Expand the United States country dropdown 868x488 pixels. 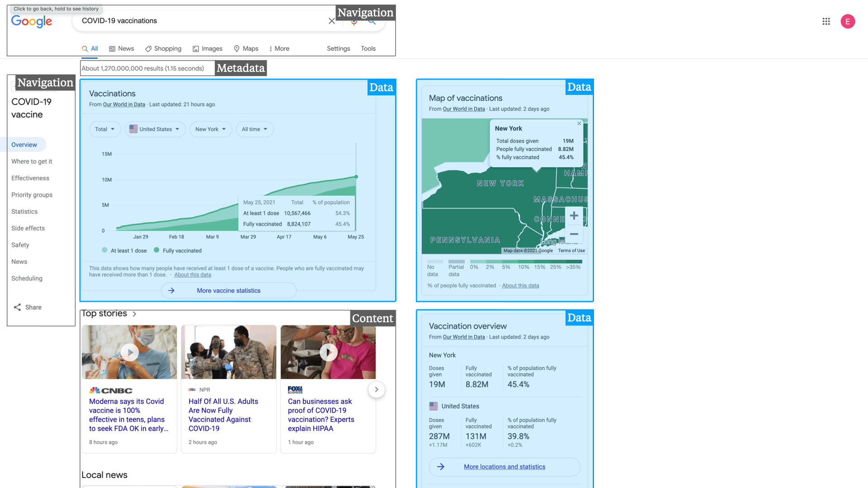tap(155, 129)
